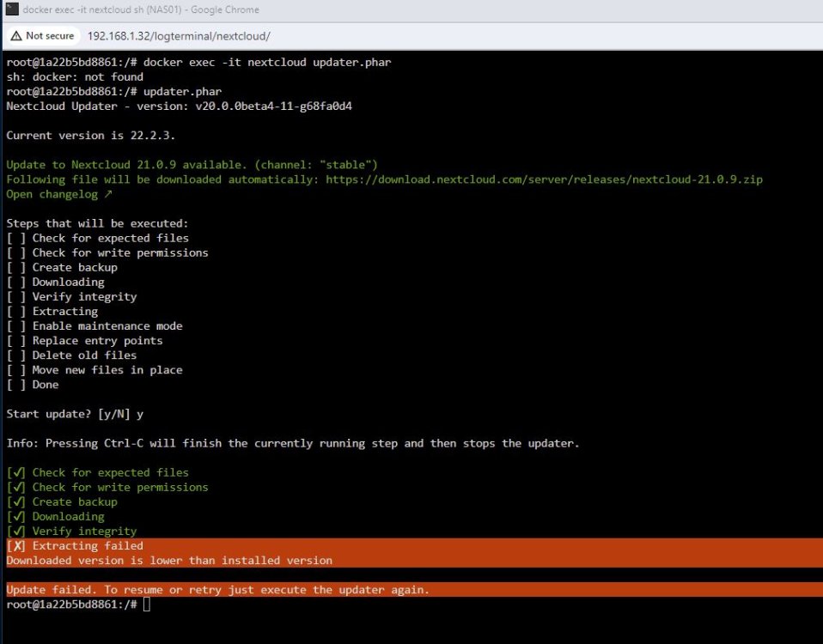Click the 'Delete old files' step
This screenshot has width=823, height=644.
tap(71, 355)
